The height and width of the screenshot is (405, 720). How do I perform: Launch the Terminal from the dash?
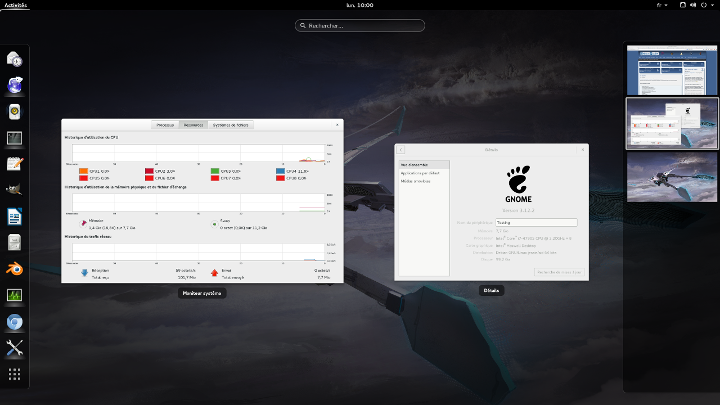click(15, 138)
